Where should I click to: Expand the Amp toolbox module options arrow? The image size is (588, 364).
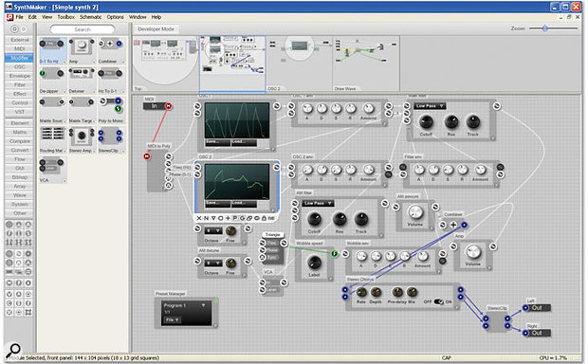coord(94,62)
